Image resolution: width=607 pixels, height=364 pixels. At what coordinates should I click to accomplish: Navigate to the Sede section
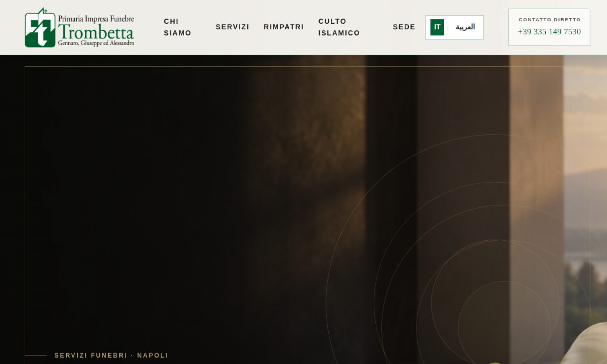coord(404,27)
